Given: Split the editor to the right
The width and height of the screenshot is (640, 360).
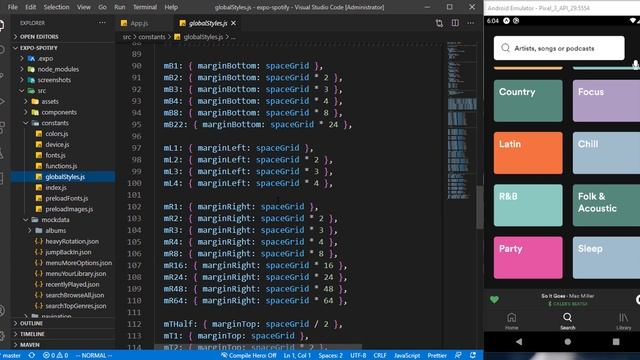Looking at the screenshot, I should (455, 23).
